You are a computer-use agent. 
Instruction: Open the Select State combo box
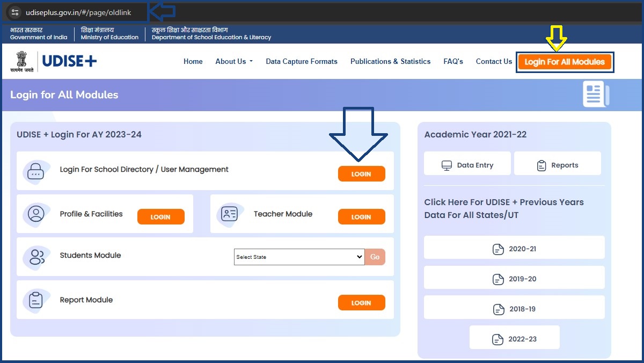[x=299, y=257]
